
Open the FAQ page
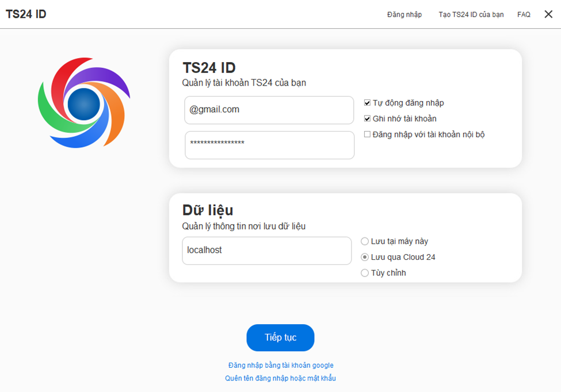[524, 14]
